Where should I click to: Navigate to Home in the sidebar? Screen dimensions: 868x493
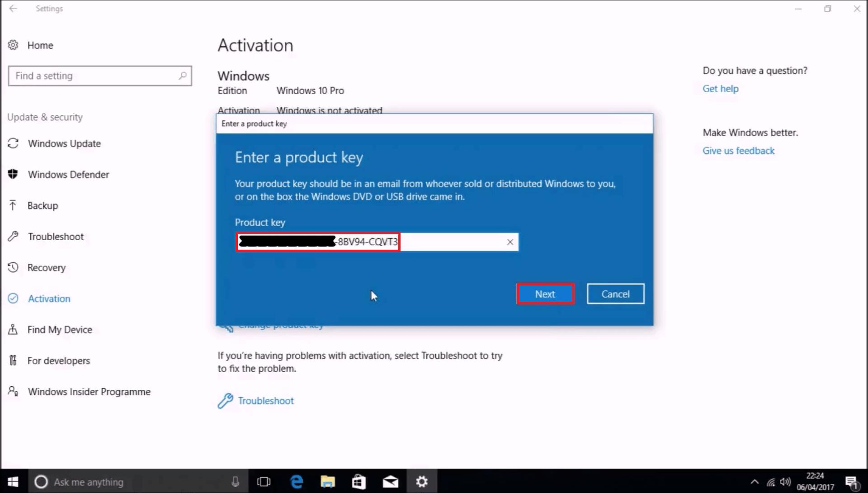40,45
